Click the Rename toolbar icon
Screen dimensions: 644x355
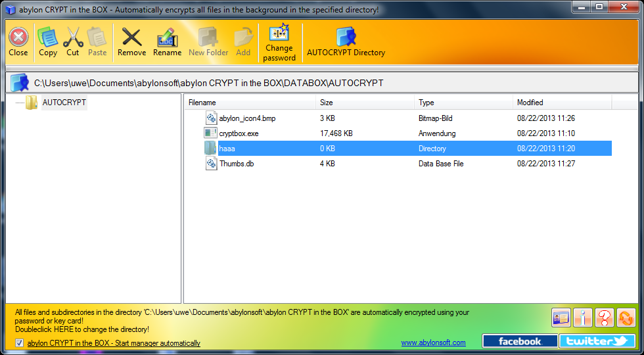tap(167, 37)
